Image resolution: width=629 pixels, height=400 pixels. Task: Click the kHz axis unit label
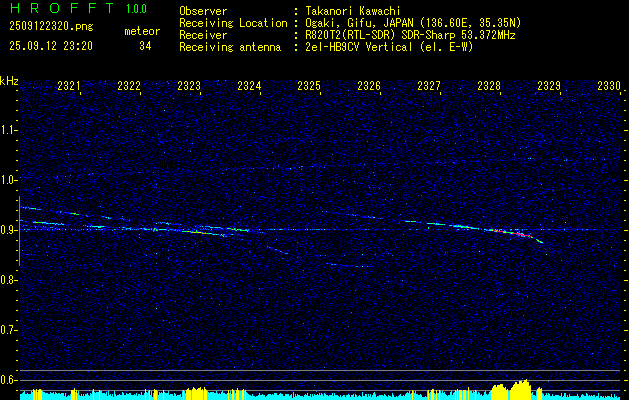coord(9,81)
